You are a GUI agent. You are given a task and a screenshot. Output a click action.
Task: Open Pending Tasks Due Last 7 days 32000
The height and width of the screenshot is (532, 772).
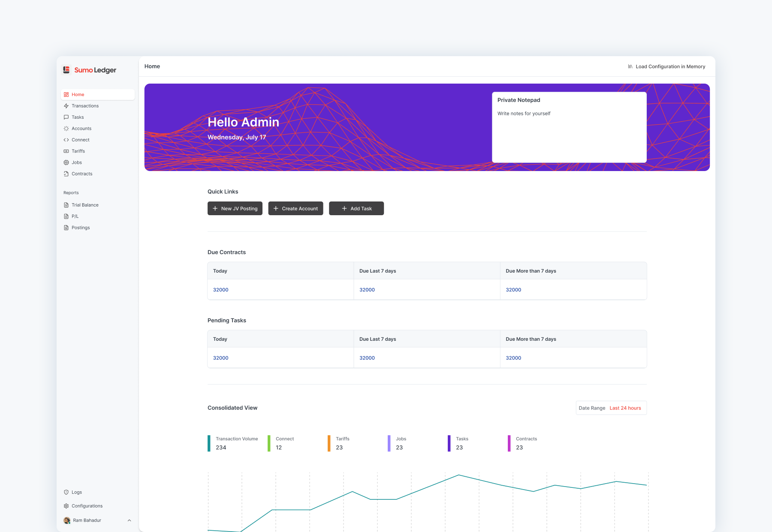pos(367,358)
